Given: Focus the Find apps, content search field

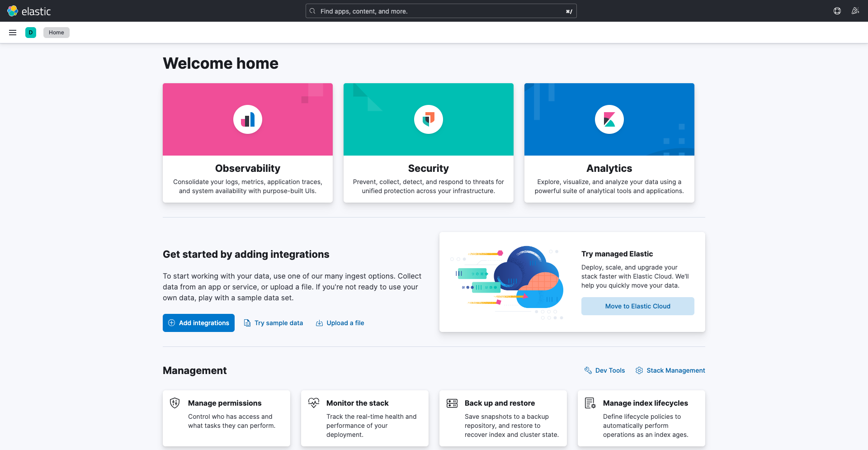Looking at the screenshot, I should point(441,11).
